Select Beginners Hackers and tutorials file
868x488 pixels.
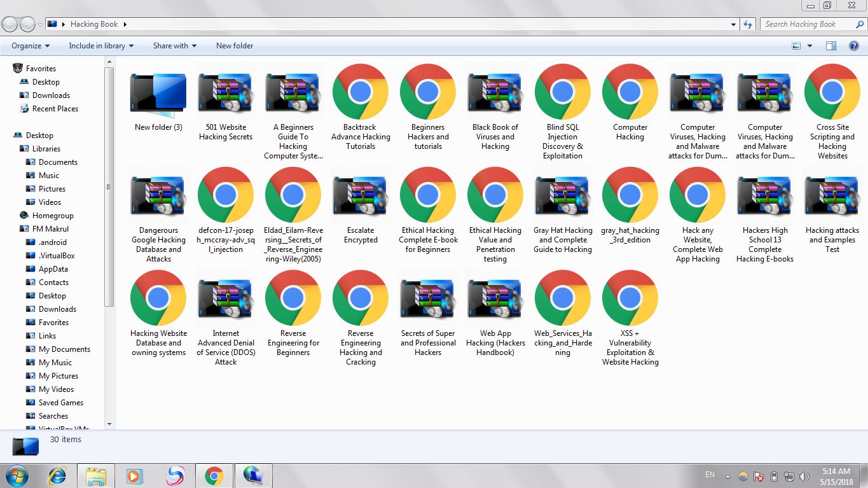point(428,108)
